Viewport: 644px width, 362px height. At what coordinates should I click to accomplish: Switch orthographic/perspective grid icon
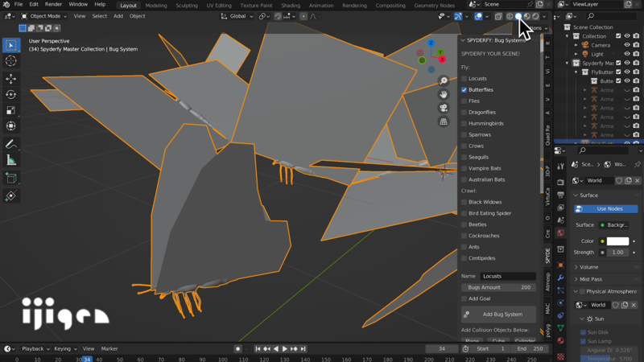point(444,121)
